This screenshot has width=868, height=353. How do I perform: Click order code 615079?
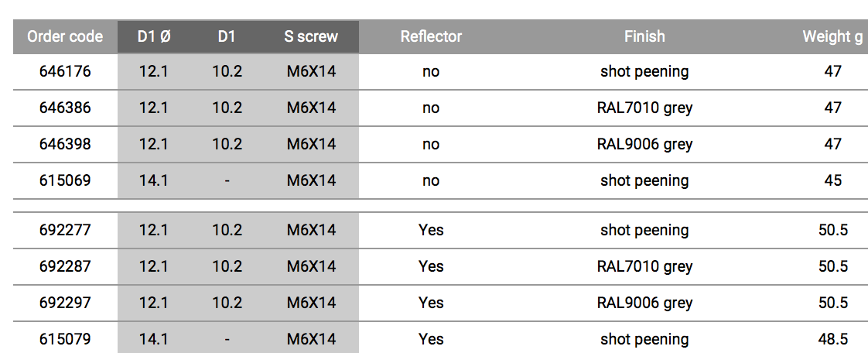65,339
